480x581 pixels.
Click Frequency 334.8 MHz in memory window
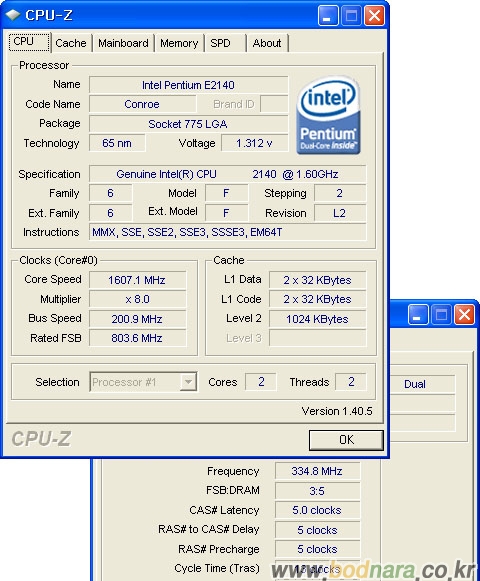click(x=317, y=471)
